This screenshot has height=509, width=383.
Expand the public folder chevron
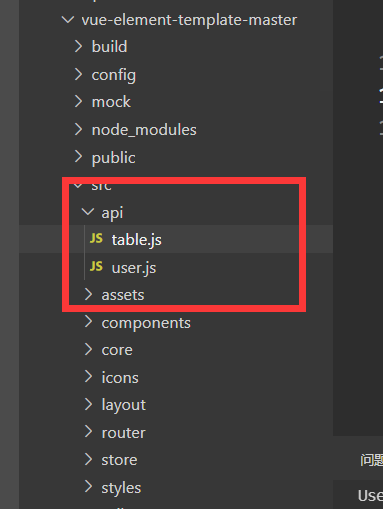(78, 156)
